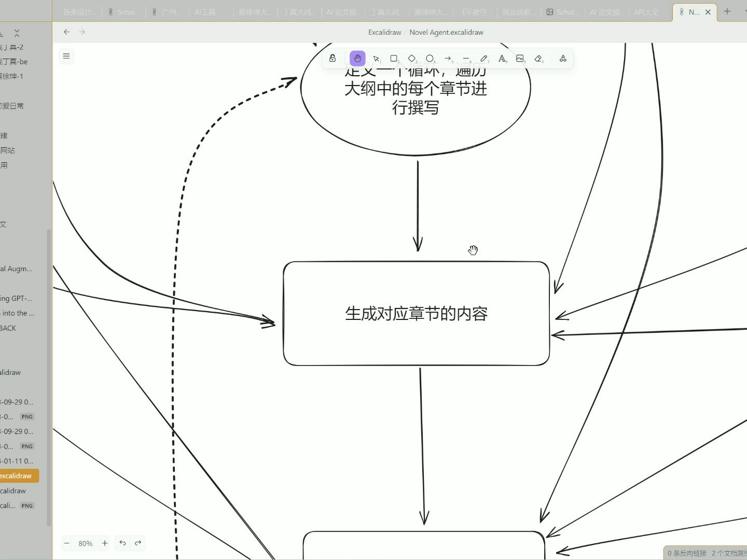Zoom out with the minus button
Screen dimensions: 747x560
[x=67, y=543]
